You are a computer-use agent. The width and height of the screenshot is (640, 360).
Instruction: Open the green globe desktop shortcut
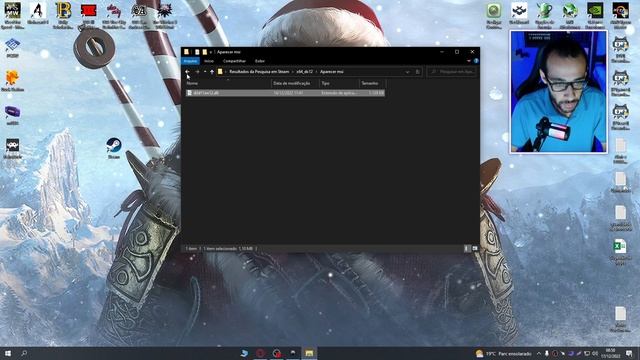570,15
